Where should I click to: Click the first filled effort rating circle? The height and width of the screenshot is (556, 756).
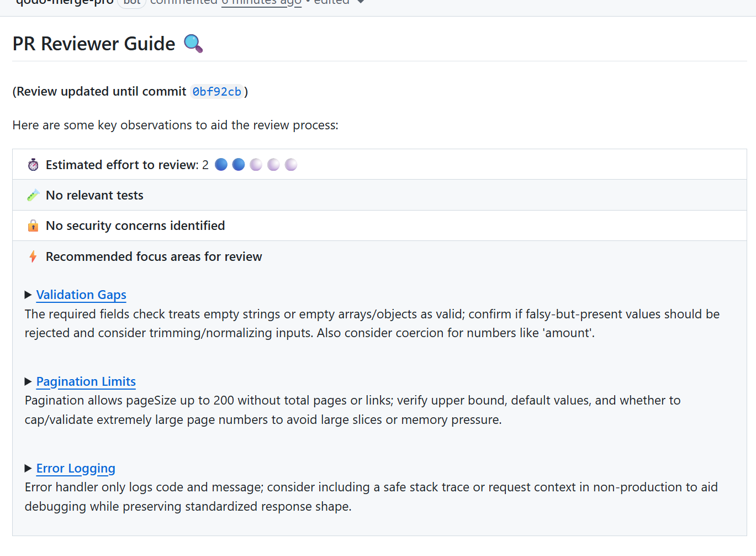pos(221,164)
